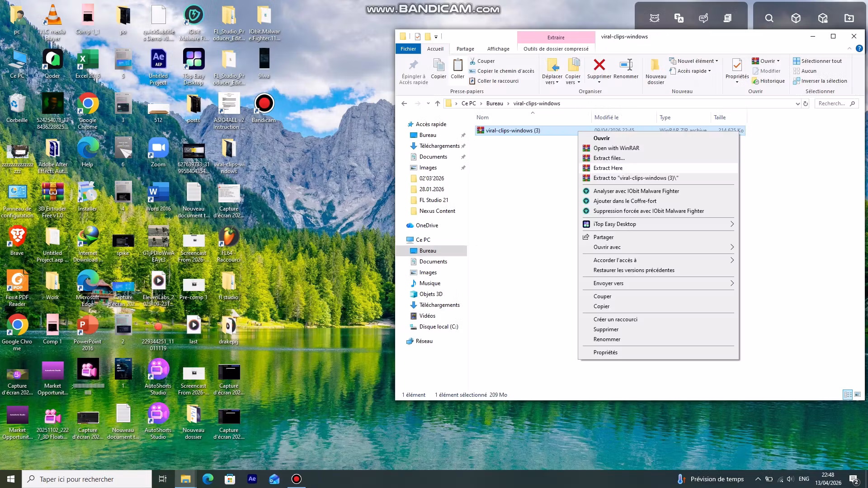Image resolution: width=868 pixels, height=488 pixels.
Task: Expand the Ouvrir avec submenu arrow
Action: tap(732, 247)
